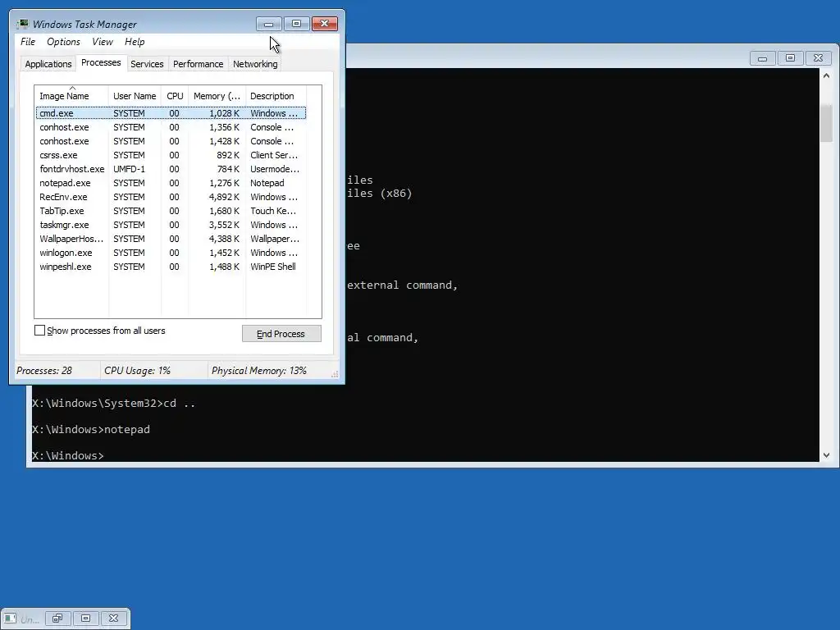
Task: Maximize the minimized window at bottom-left
Action: [x=85, y=619]
